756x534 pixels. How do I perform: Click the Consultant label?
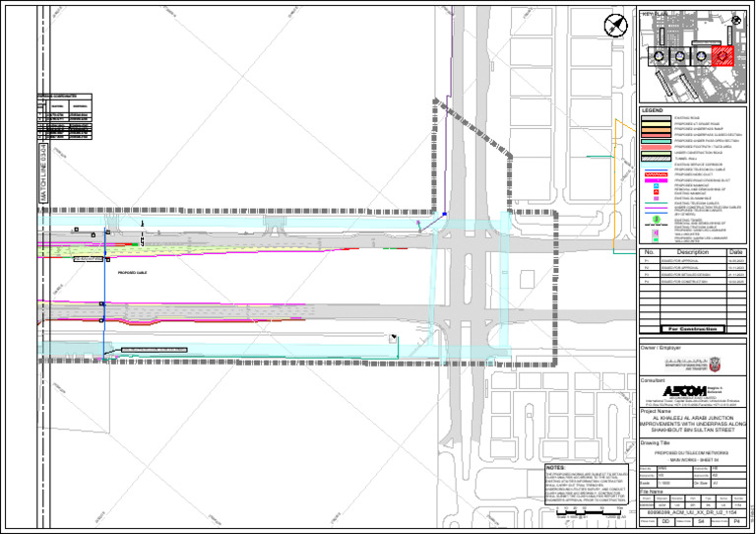[x=653, y=380]
